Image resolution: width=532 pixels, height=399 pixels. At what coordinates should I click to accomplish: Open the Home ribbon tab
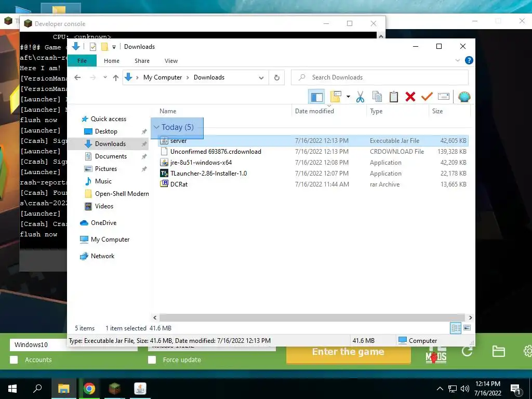click(x=112, y=61)
